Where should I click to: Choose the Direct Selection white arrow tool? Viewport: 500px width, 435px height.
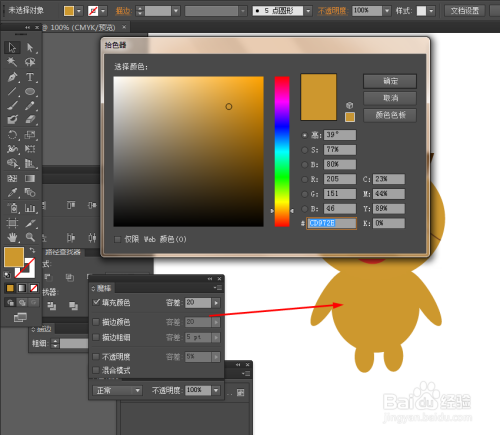tap(30, 47)
